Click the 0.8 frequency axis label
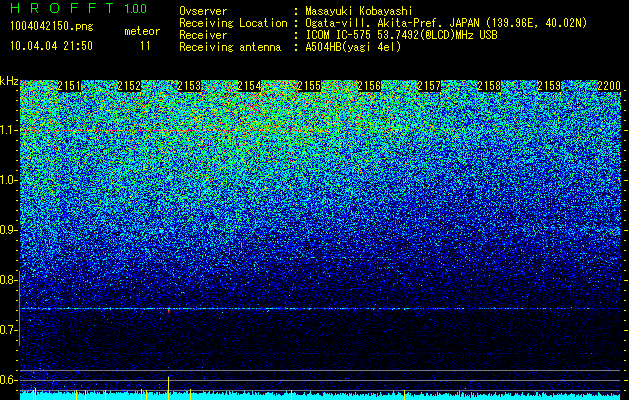This screenshot has height=400, width=629. (8, 280)
